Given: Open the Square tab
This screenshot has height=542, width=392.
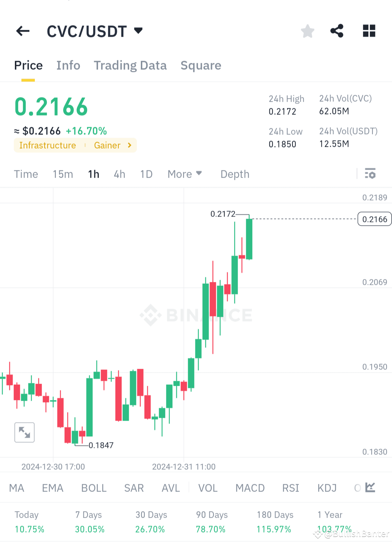Looking at the screenshot, I should pyautogui.click(x=201, y=65).
